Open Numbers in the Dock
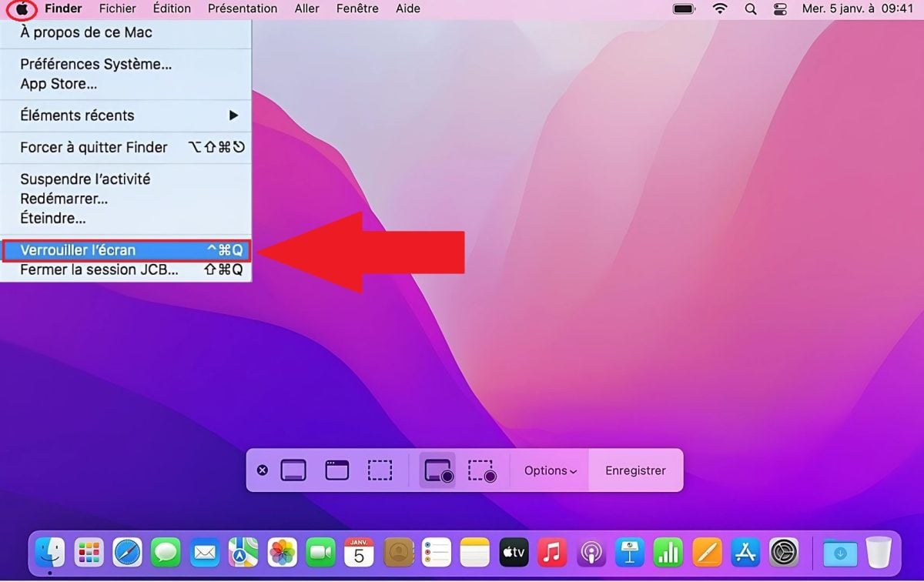Viewport: 924px width, 582px height. pos(668,552)
